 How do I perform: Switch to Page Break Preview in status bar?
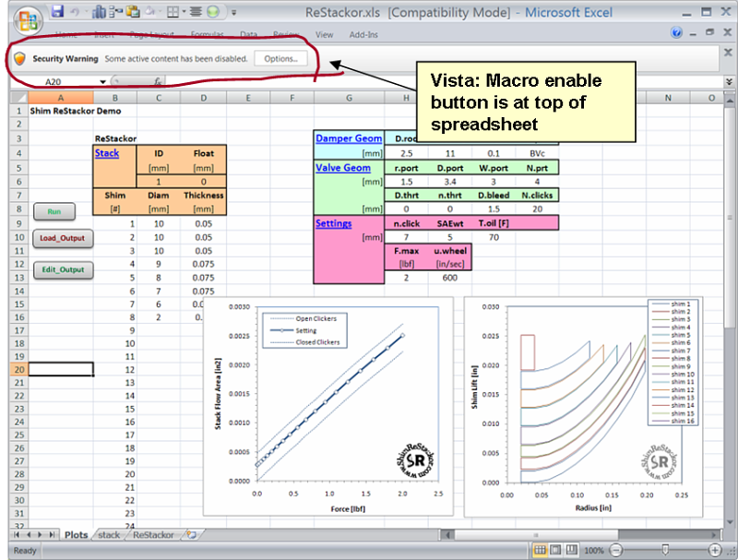[571, 550]
